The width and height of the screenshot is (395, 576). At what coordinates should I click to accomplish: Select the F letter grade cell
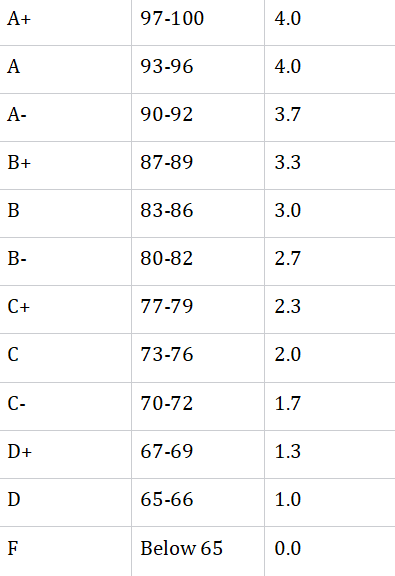[65, 551]
